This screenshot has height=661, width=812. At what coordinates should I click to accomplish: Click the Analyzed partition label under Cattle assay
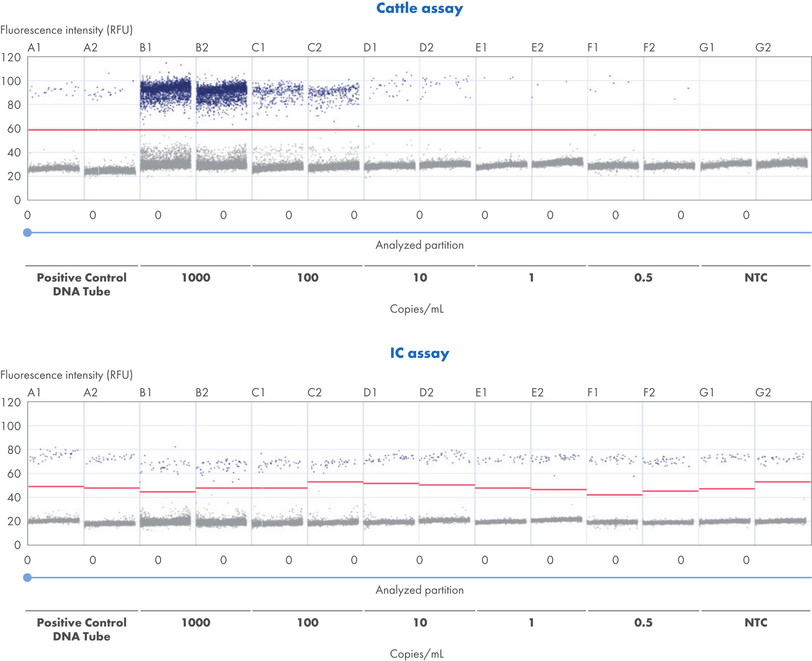point(419,245)
